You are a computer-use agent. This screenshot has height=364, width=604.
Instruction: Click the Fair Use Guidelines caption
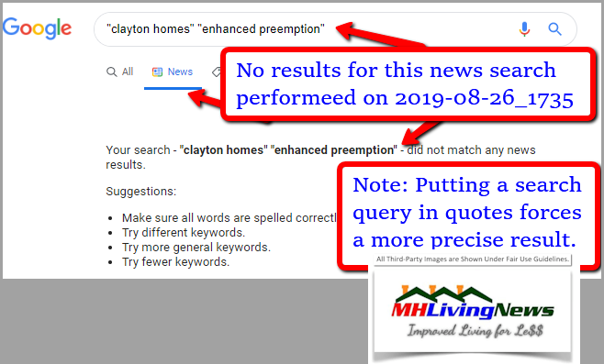473,259
